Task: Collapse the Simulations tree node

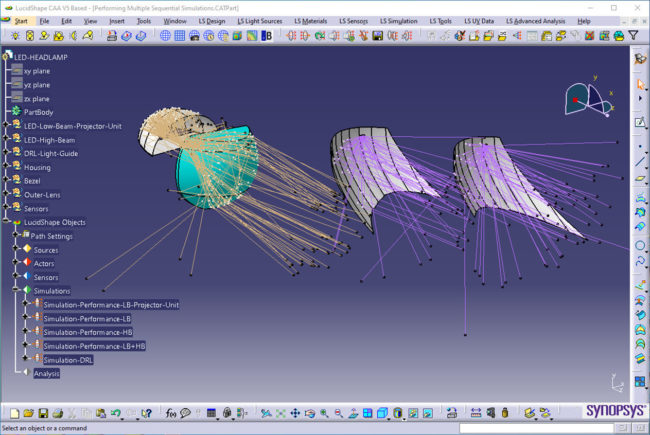Action: (15, 290)
